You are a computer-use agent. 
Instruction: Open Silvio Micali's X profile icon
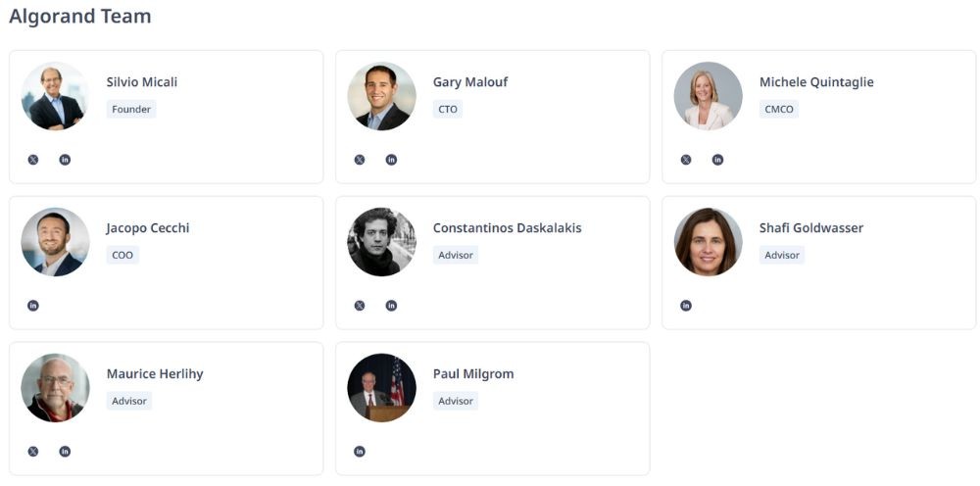(33, 160)
